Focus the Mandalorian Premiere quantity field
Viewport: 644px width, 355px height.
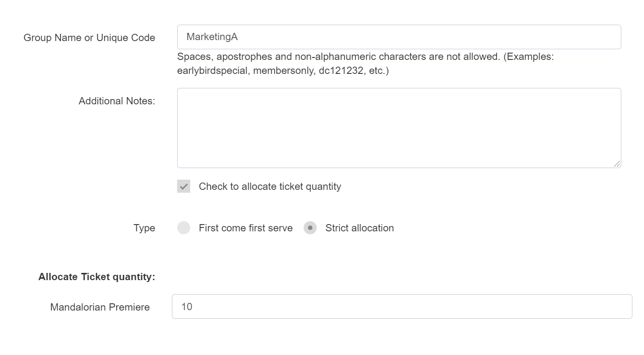pyautogui.click(x=402, y=307)
